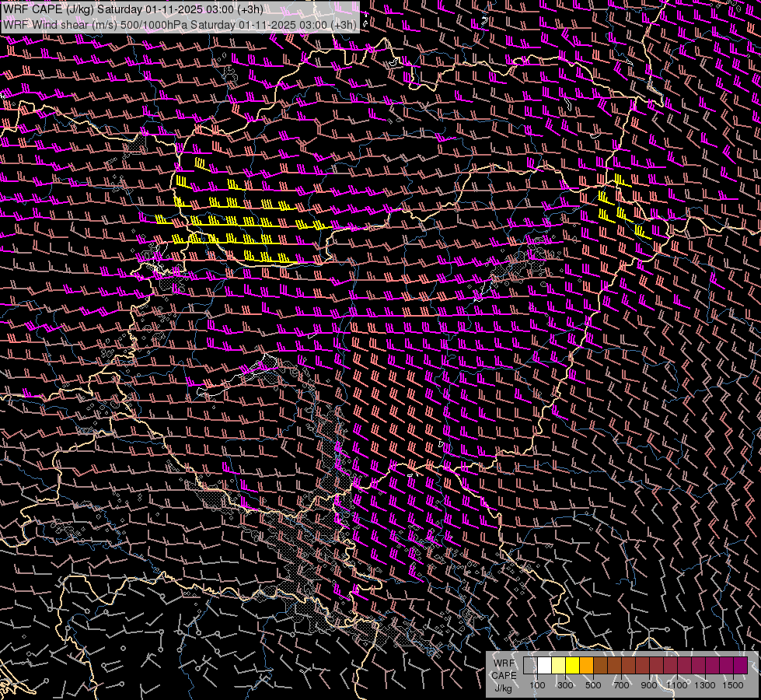Click the grey CAPE legend swatch
761x700 pixels.
530,666
